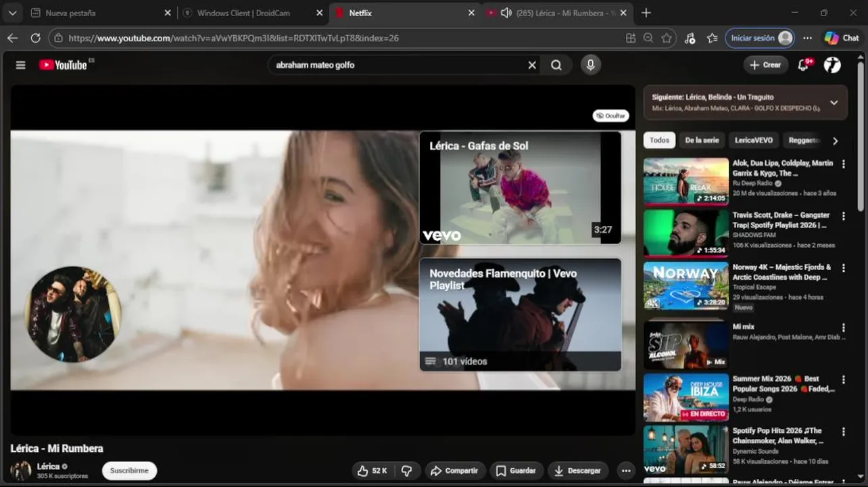Download the video with Descargar
868x487 pixels.
click(x=577, y=471)
